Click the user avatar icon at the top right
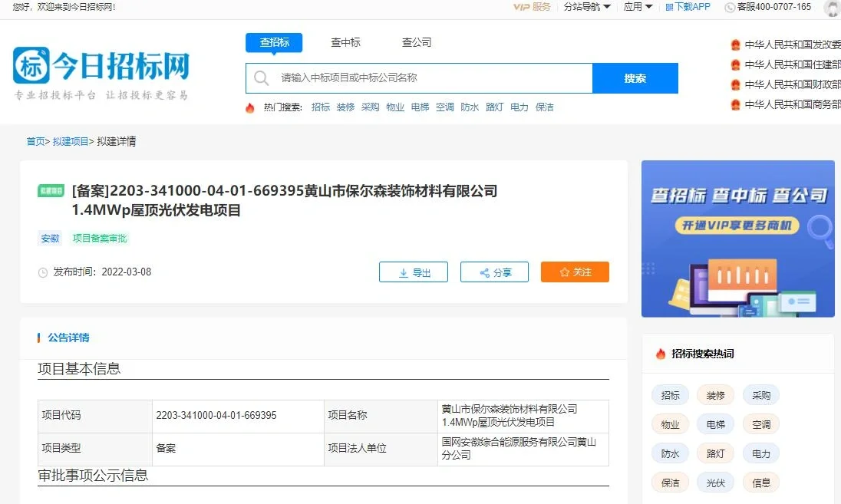The image size is (841, 504). pos(833,8)
